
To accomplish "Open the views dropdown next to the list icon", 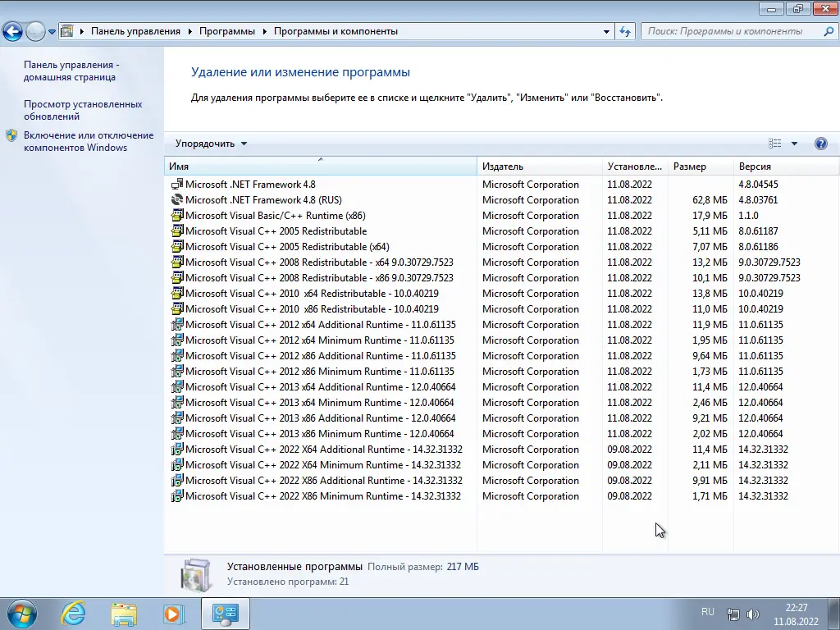I will (792, 143).
